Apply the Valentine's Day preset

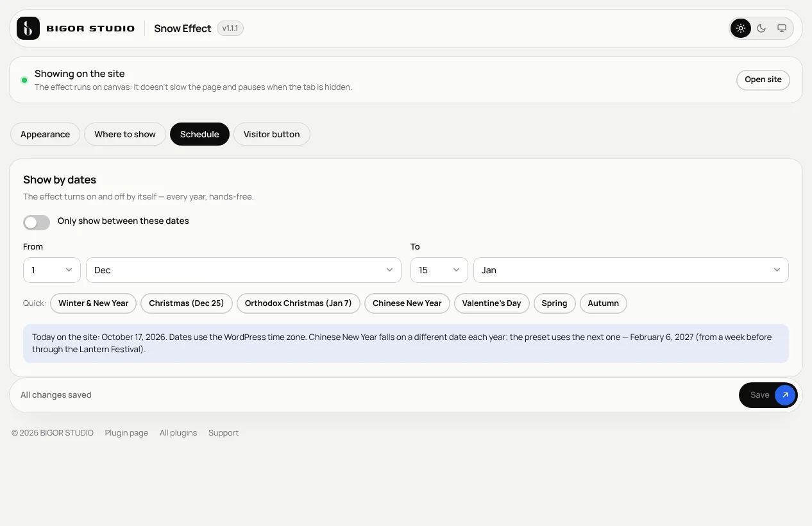click(x=492, y=303)
